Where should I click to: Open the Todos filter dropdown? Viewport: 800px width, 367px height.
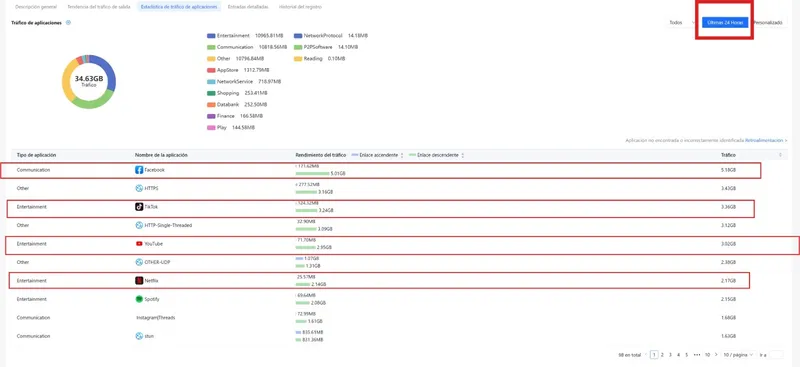[681, 22]
